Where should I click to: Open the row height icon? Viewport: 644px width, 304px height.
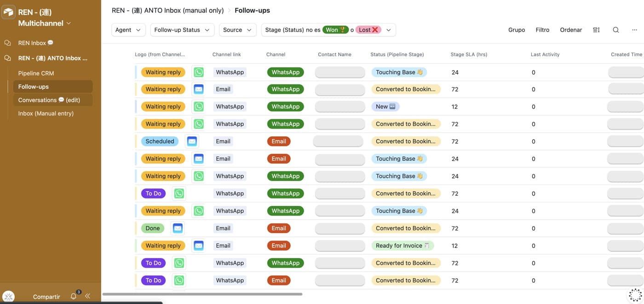(596, 30)
